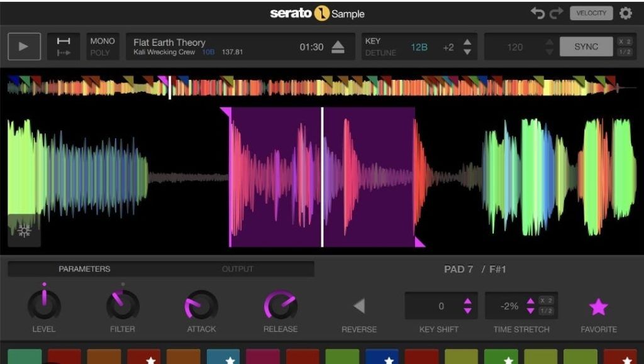Click the ATTACK knob
Viewport: 644px width, 364px height.
tap(201, 304)
